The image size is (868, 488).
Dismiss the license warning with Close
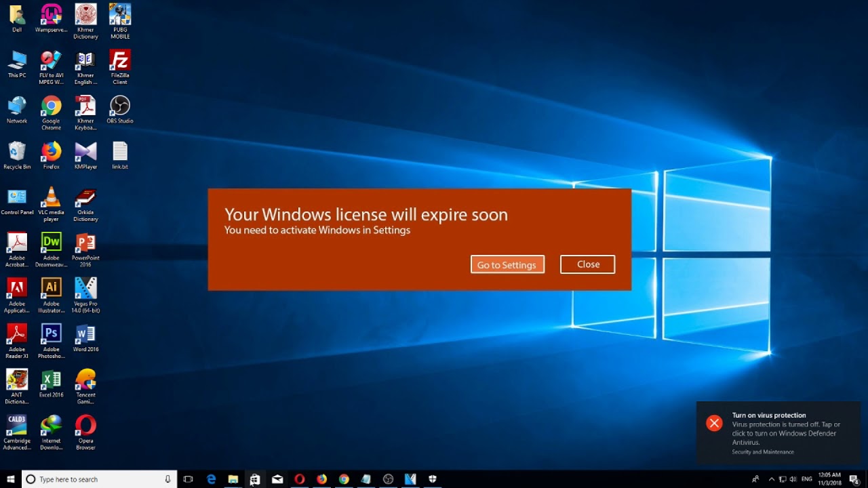[x=588, y=264]
